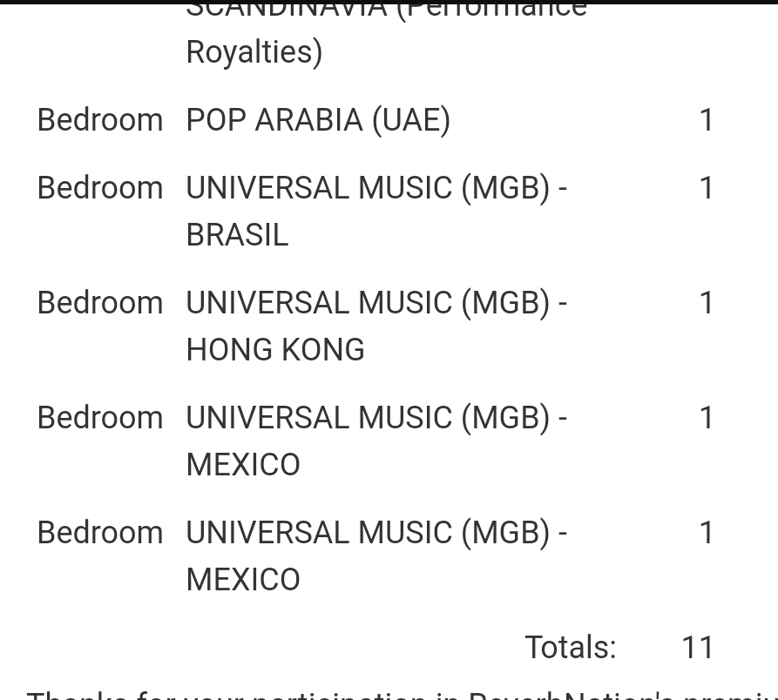The image size is (778, 700).
Task: Click count value in first MEXICO row
Action: point(707,418)
